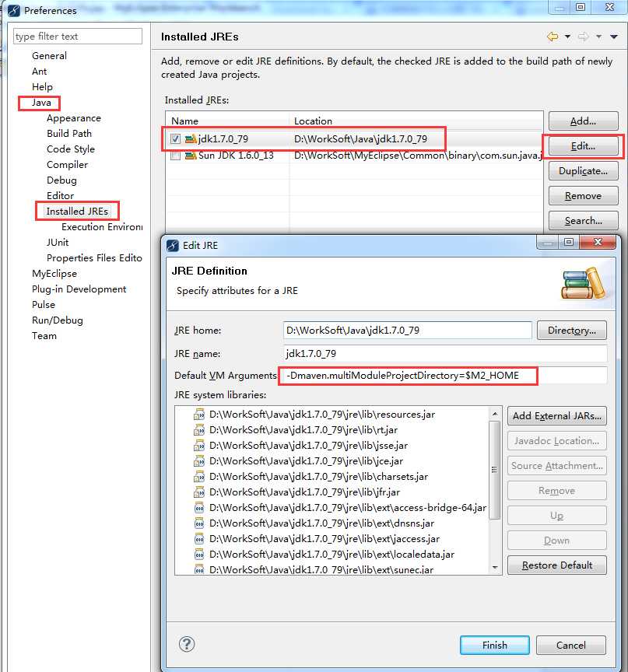Click the Directory... button
Screen dimensions: 628x672
coord(572,331)
